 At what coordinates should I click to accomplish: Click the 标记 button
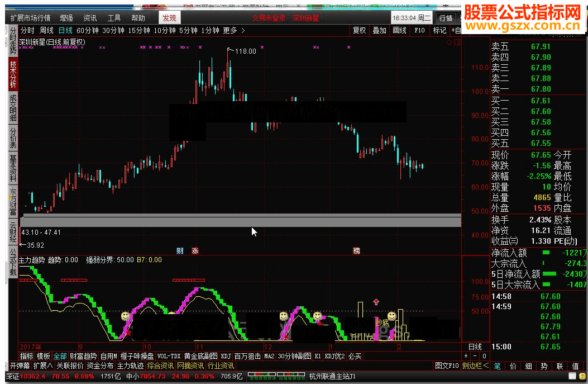tap(439, 30)
